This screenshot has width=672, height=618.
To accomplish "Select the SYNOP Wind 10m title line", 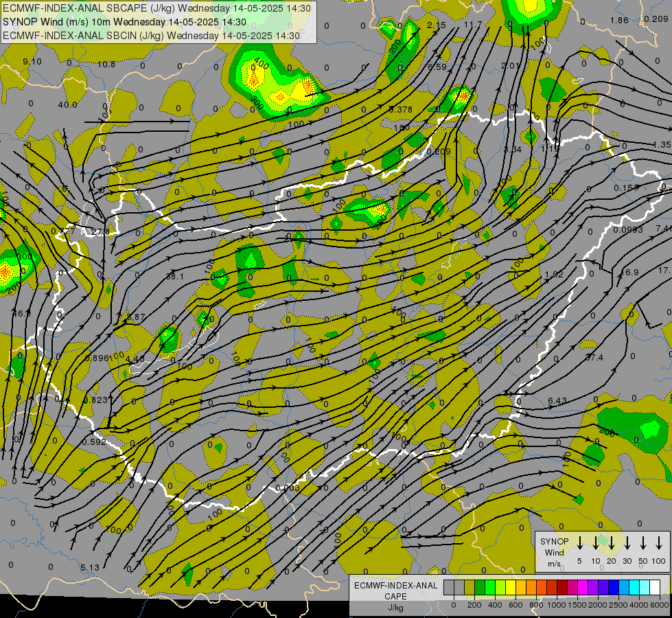I will (124, 22).
